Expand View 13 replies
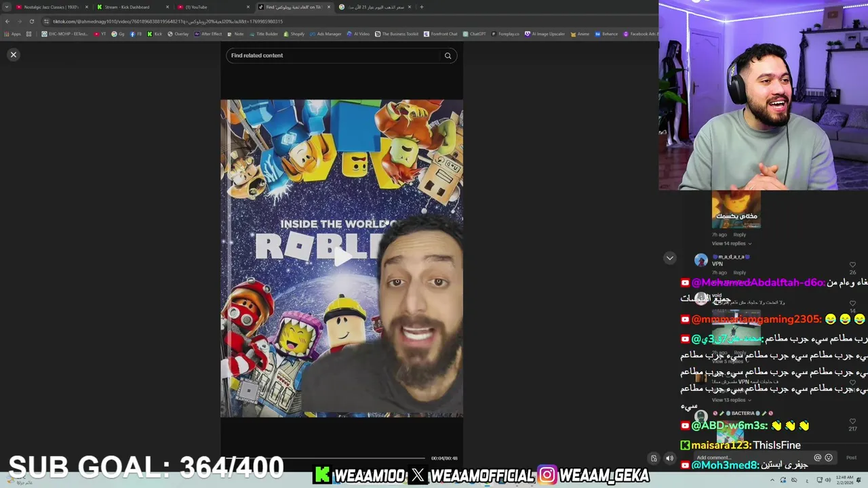This screenshot has width=868, height=488. (731, 400)
